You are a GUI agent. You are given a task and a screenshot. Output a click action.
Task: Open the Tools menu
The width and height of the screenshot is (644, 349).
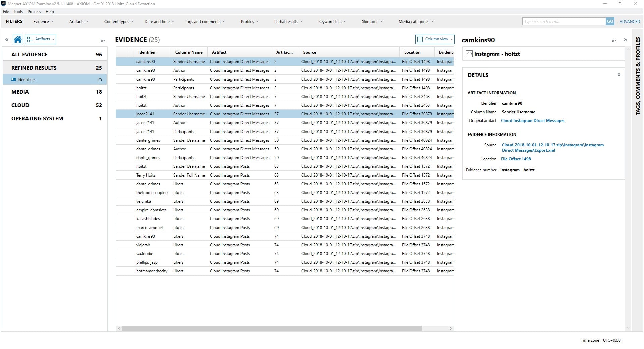(x=18, y=12)
